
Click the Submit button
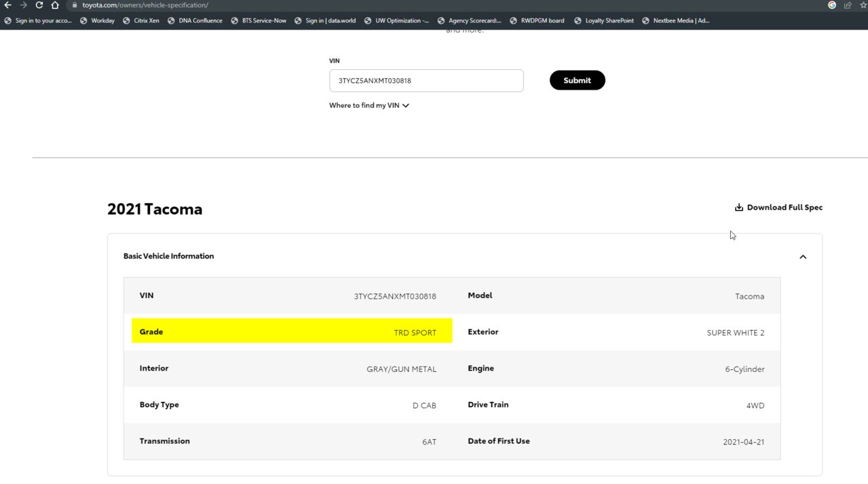(577, 80)
